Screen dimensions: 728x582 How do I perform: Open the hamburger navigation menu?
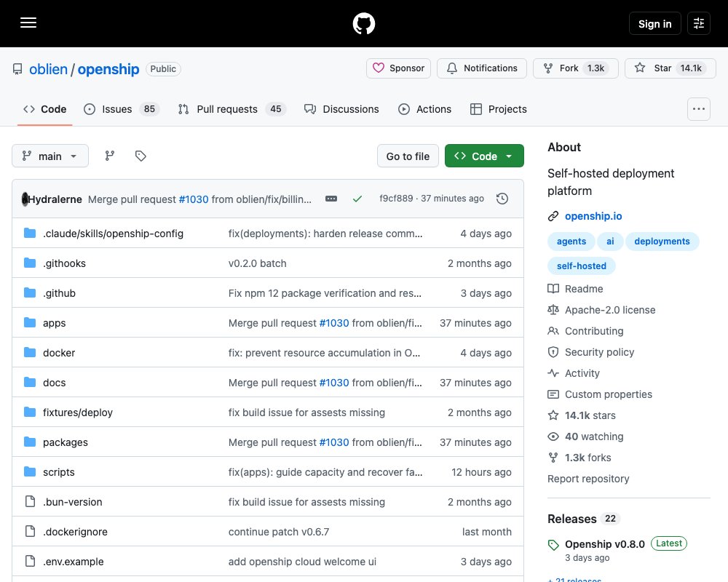28,23
